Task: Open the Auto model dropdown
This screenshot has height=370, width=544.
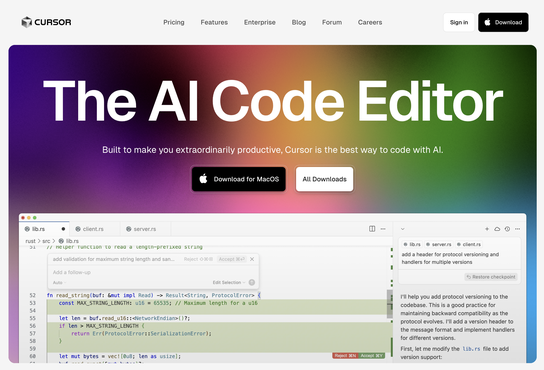Action: 59,283
